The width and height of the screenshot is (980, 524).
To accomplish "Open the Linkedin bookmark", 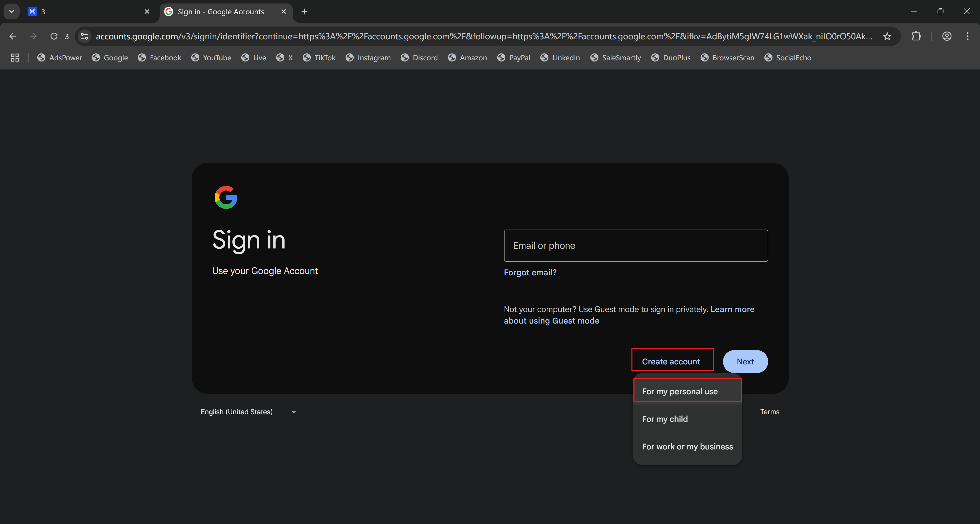I will [560, 57].
